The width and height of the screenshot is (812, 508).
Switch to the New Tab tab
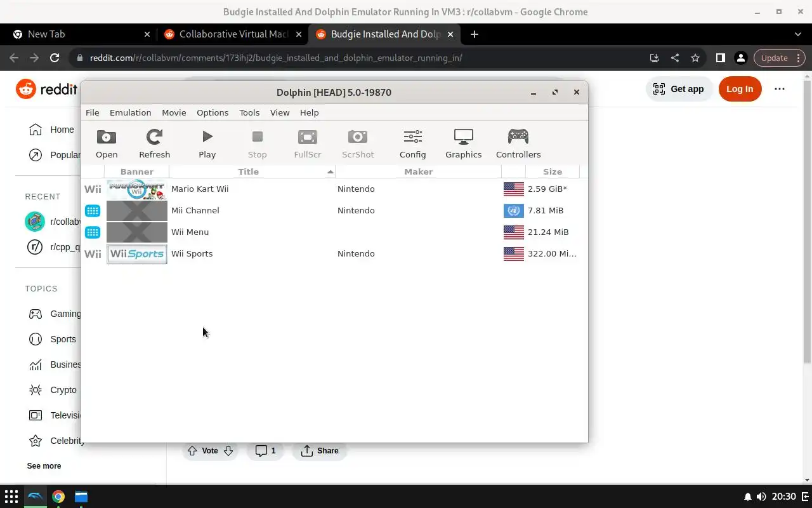(x=81, y=34)
